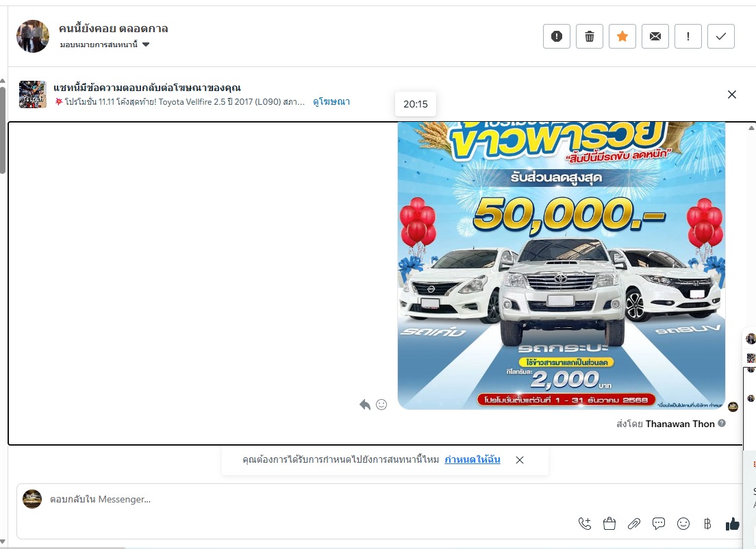The image size is (756, 549).
Task: Open contact profile picture at top
Action: [x=33, y=36]
